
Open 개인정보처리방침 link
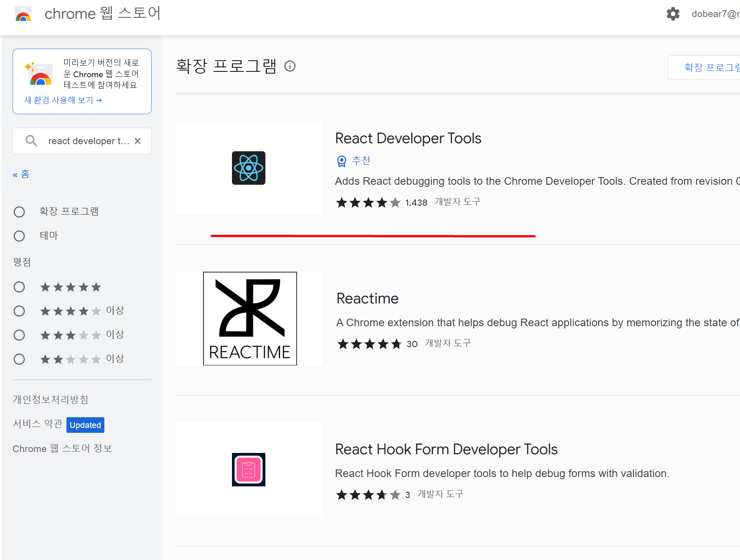click(50, 399)
